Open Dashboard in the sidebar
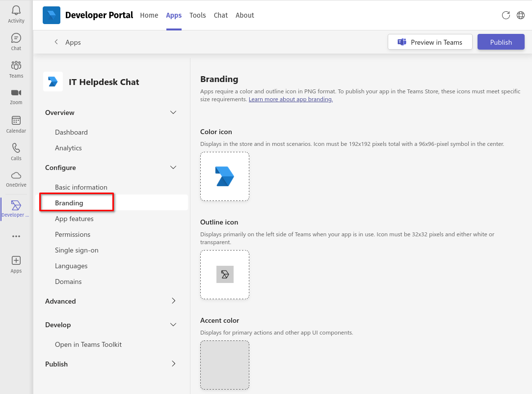This screenshot has width=532, height=394. point(71,133)
